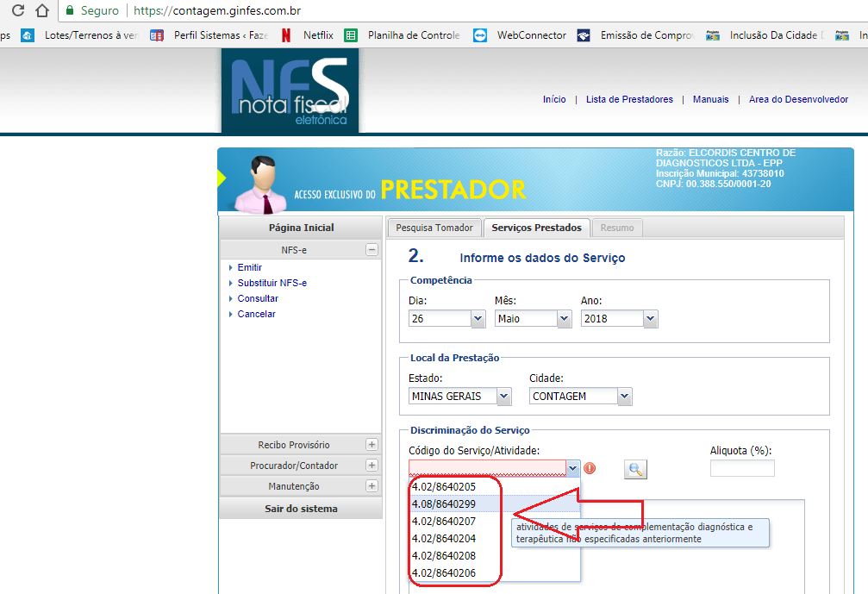
Task: Select service code 4.02/8640205
Action: (495, 486)
